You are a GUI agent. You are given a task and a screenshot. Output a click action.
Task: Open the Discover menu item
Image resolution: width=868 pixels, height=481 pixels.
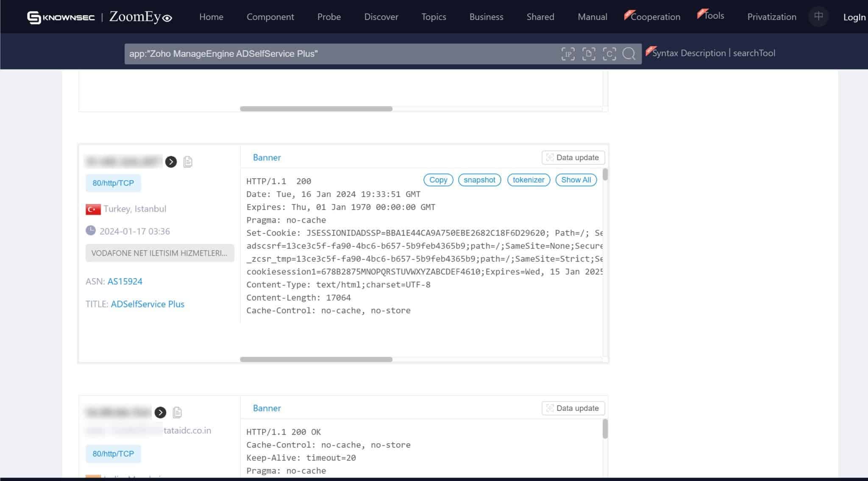381,17
